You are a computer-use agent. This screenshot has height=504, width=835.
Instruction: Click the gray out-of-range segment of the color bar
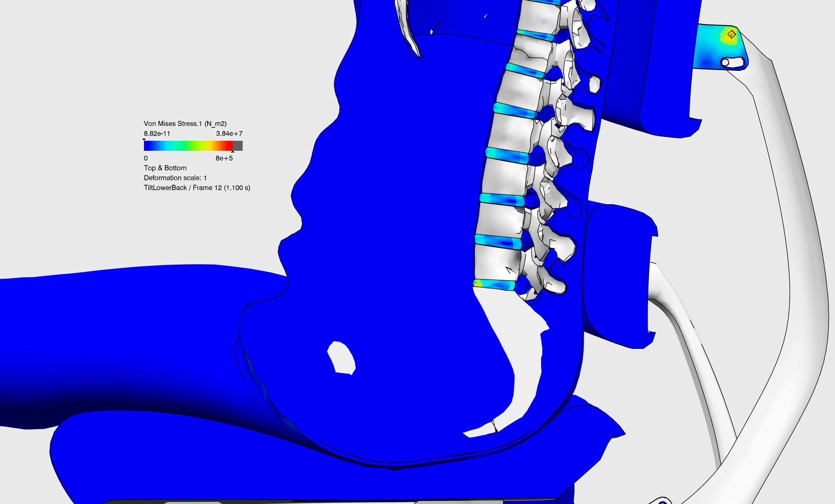coord(238,146)
